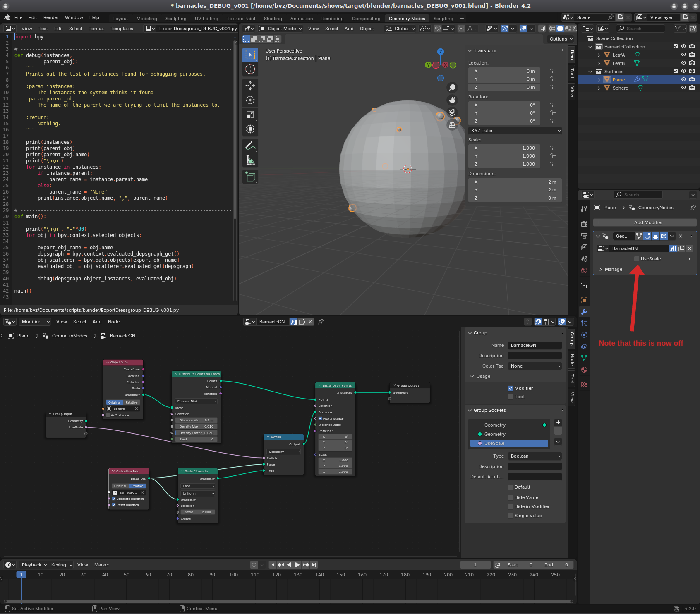Choose the Add Cube tool
The height and width of the screenshot is (614, 700).
pos(250,177)
